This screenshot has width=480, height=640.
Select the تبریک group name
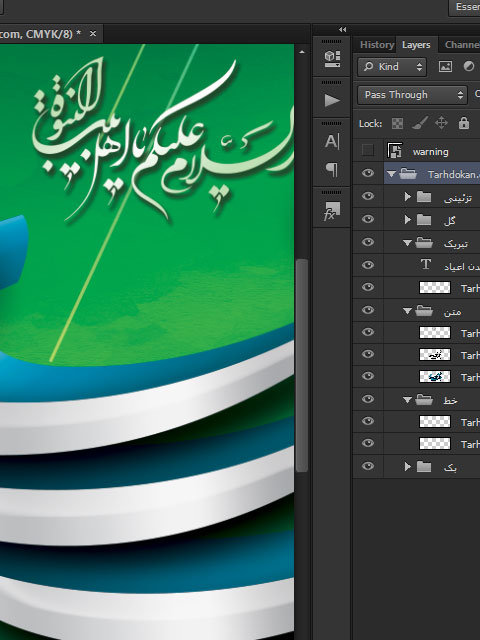coord(456,244)
